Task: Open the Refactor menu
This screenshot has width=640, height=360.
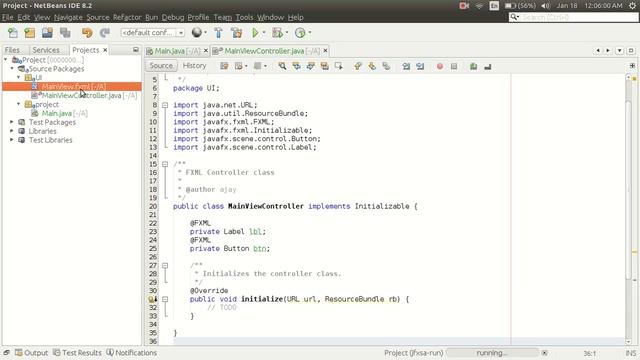Action: tap(127, 17)
